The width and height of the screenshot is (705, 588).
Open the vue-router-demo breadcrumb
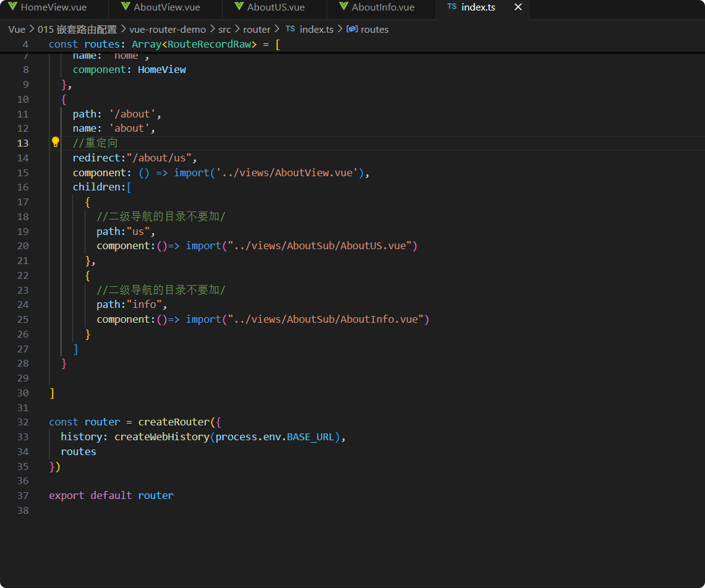(x=166, y=29)
